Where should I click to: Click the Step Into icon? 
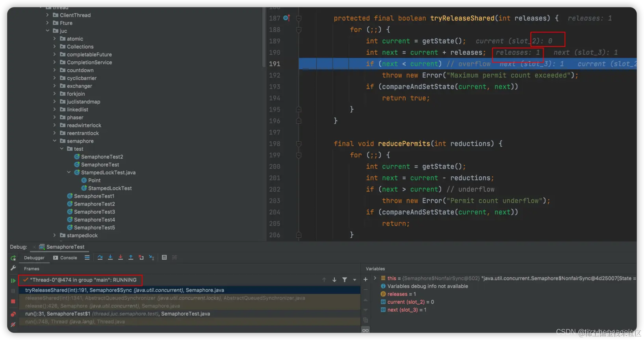click(110, 257)
